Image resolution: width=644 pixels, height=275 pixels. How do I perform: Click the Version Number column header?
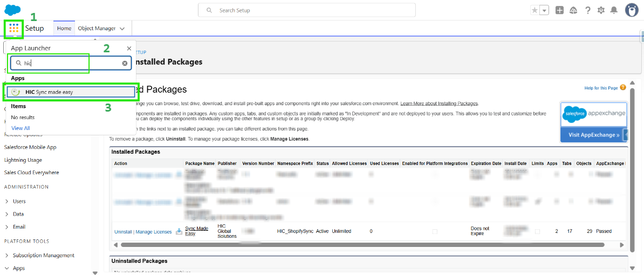(258, 163)
